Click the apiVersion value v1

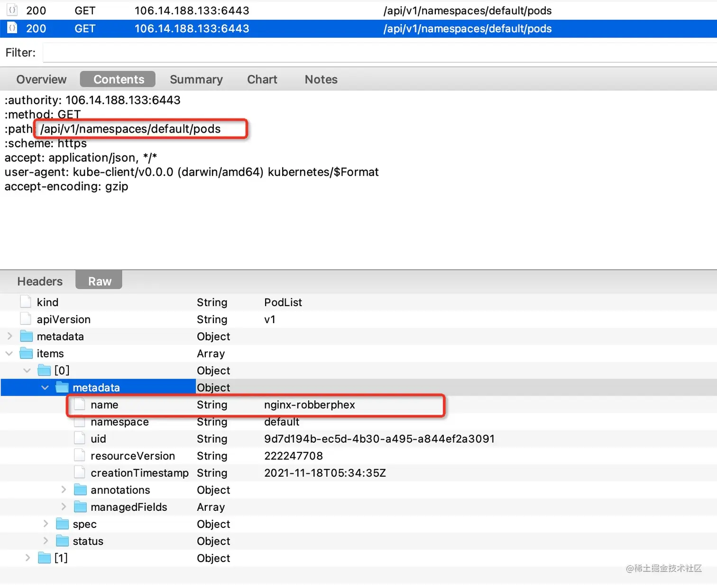coord(270,319)
